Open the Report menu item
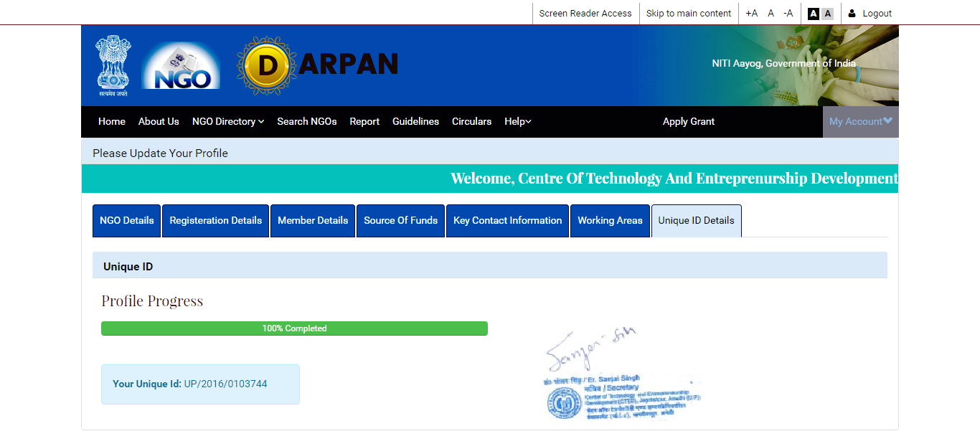The width and height of the screenshot is (980, 431). [x=364, y=121]
